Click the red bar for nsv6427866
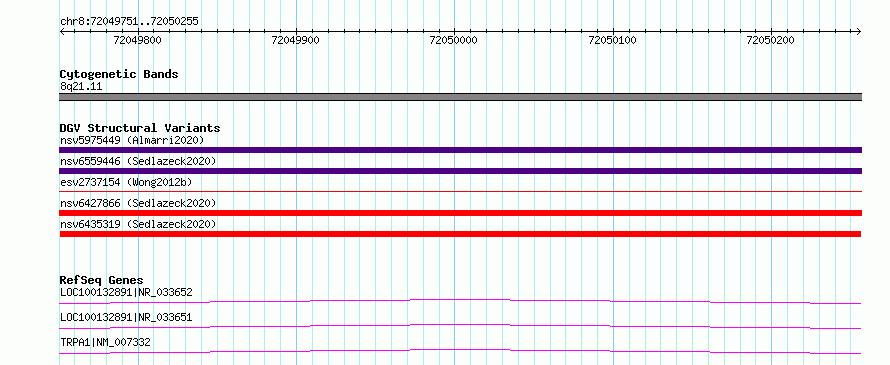The height and width of the screenshot is (365, 890). coord(461,213)
